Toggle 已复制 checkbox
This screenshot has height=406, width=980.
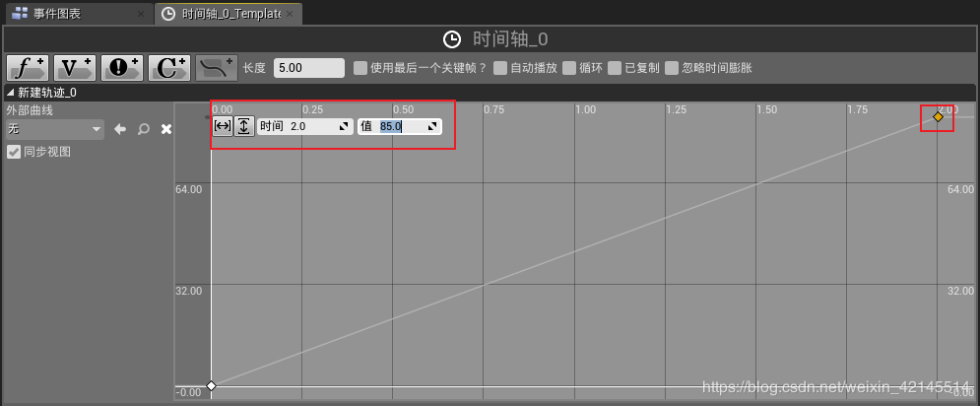(615, 68)
